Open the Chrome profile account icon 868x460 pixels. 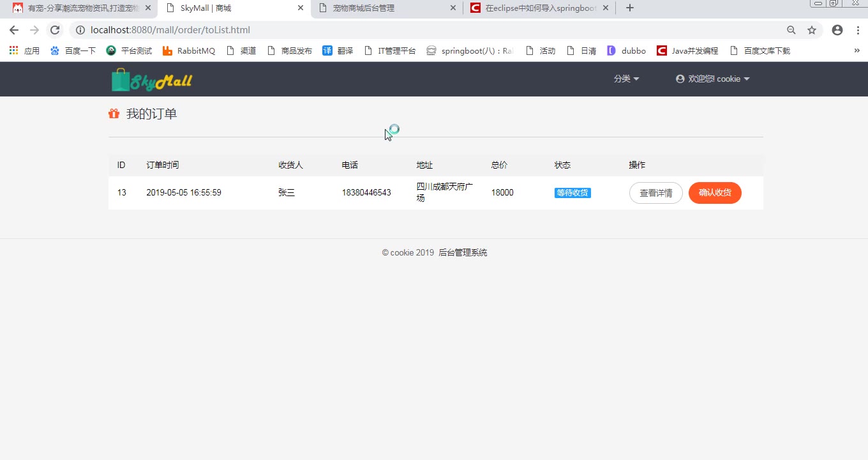pos(837,30)
